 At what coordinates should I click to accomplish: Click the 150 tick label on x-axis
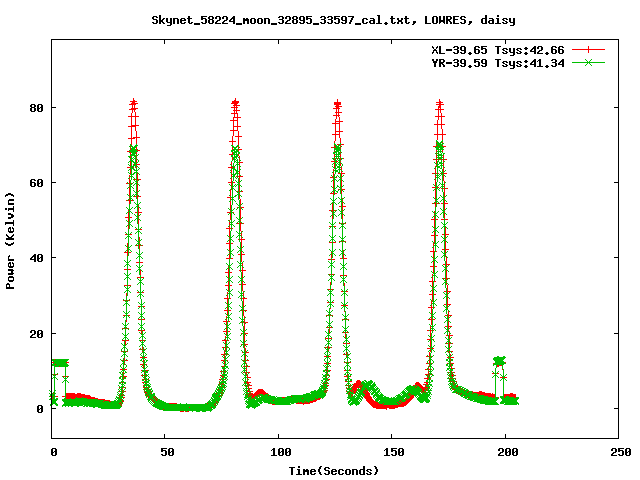[x=393, y=452]
